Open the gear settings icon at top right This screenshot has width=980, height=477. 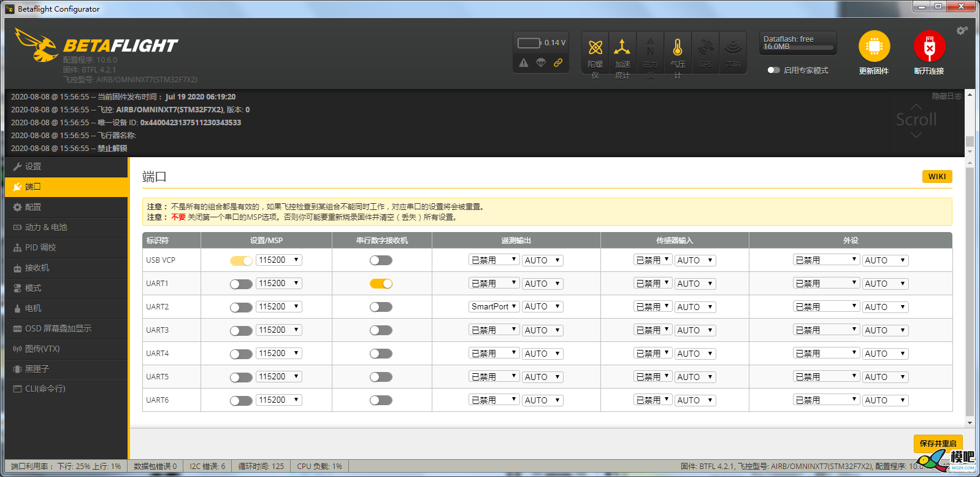(962, 31)
